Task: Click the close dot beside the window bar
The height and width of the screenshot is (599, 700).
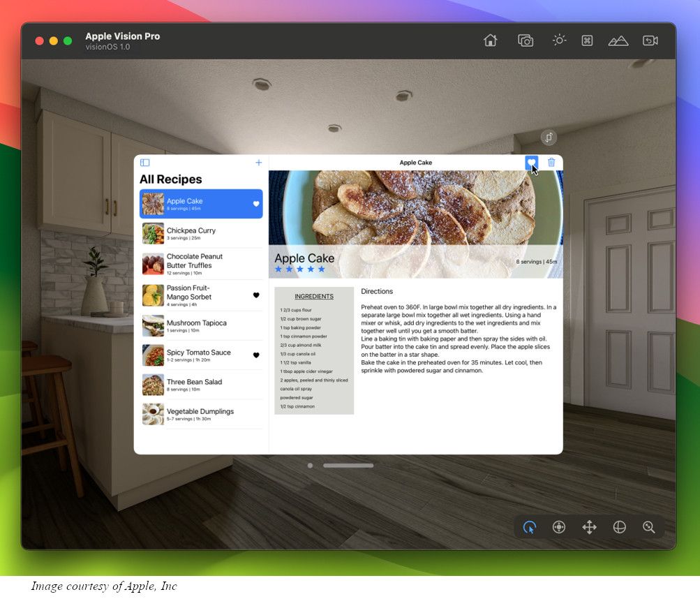Action: pyautogui.click(x=311, y=466)
